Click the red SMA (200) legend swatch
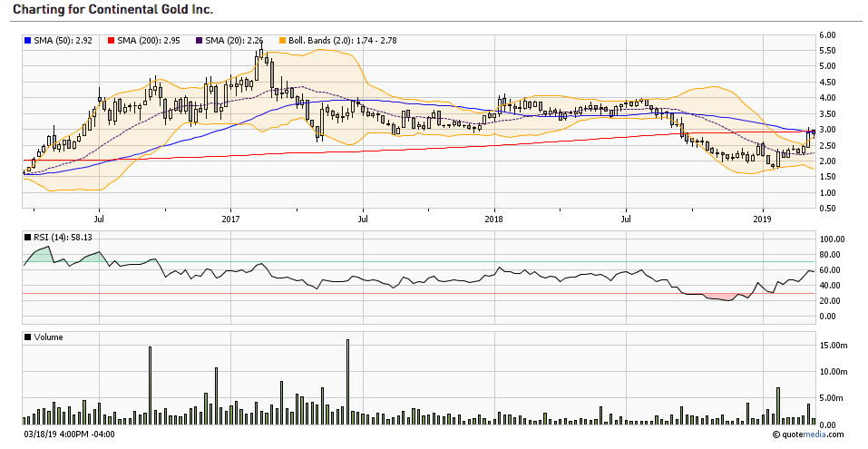The image size is (868, 449). click(x=112, y=40)
